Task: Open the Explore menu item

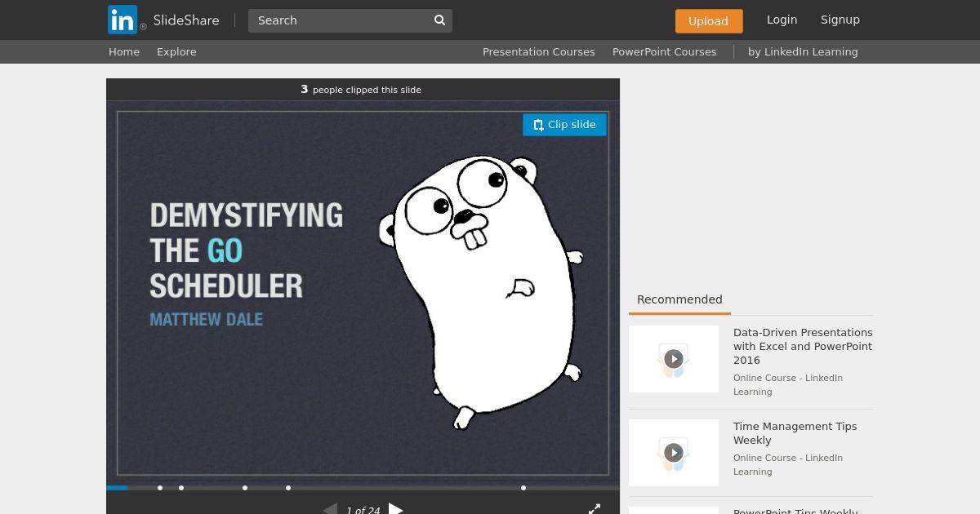Action: point(176,51)
